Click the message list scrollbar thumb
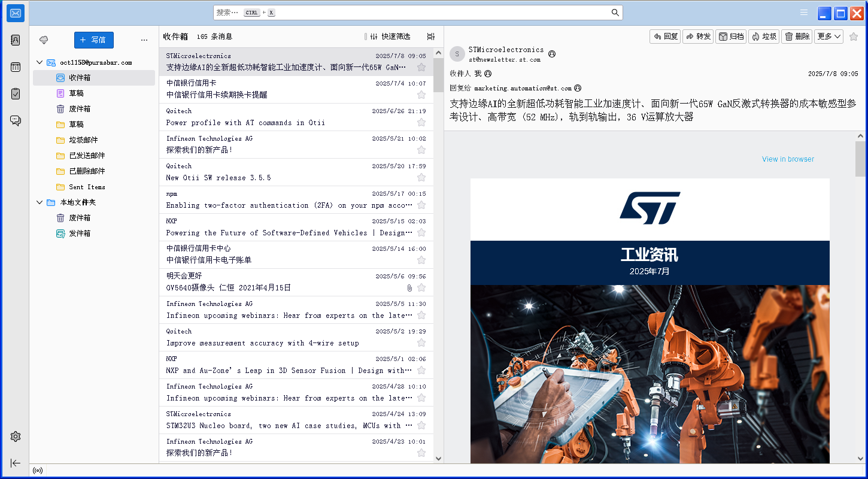Image resolution: width=868 pixels, height=479 pixels. click(438, 75)
